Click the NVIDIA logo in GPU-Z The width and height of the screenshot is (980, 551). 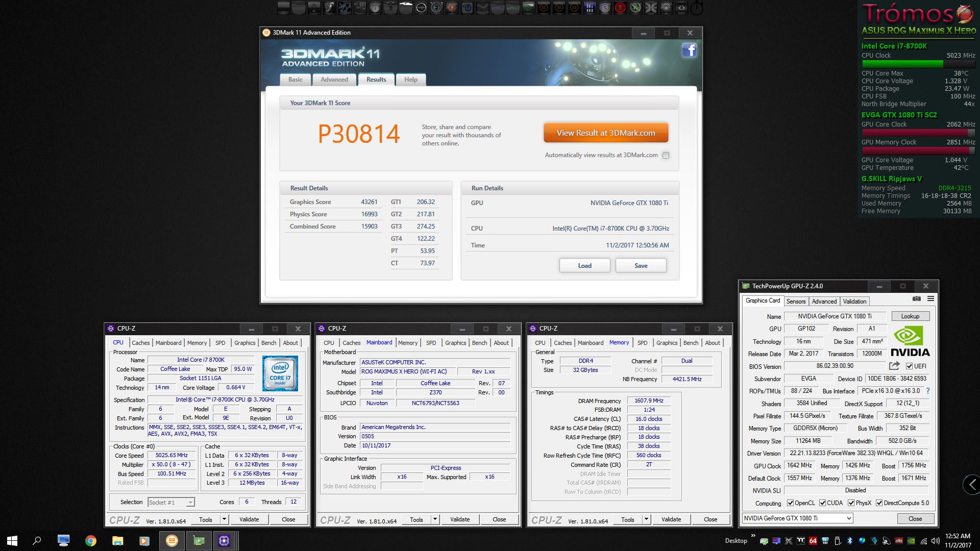(x=910, y=341)
